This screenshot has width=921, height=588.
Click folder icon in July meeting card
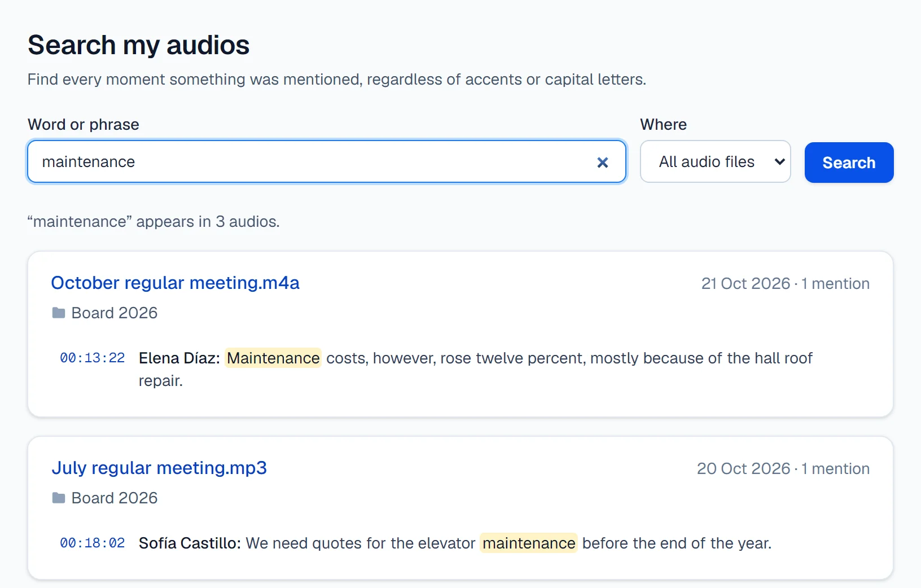point(59,498)
